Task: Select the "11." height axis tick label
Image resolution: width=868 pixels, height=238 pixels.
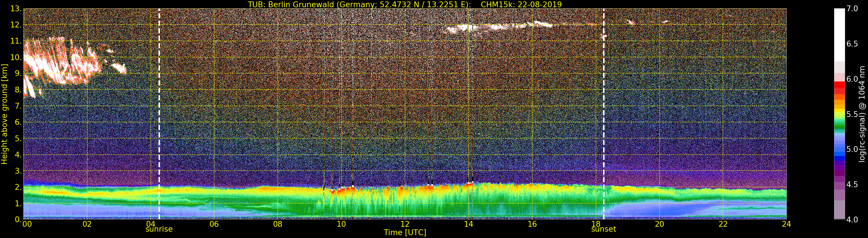Action: [x=16, y=41]
